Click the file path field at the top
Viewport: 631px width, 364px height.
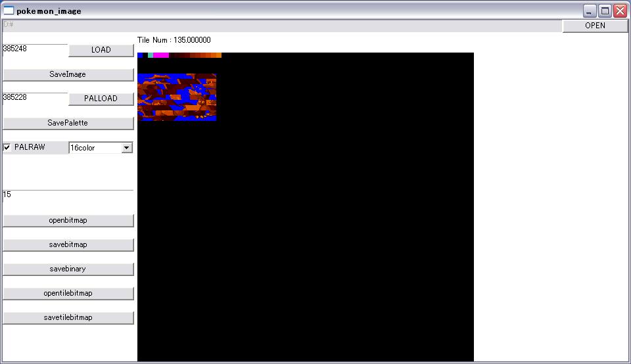tap(282, 26)
